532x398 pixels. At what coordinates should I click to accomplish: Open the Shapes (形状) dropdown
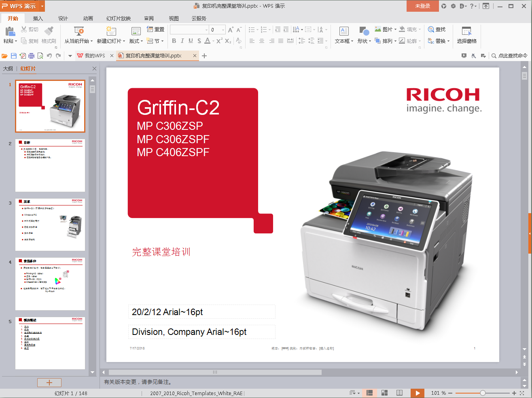pyautogui.click(x=364, y=41)
